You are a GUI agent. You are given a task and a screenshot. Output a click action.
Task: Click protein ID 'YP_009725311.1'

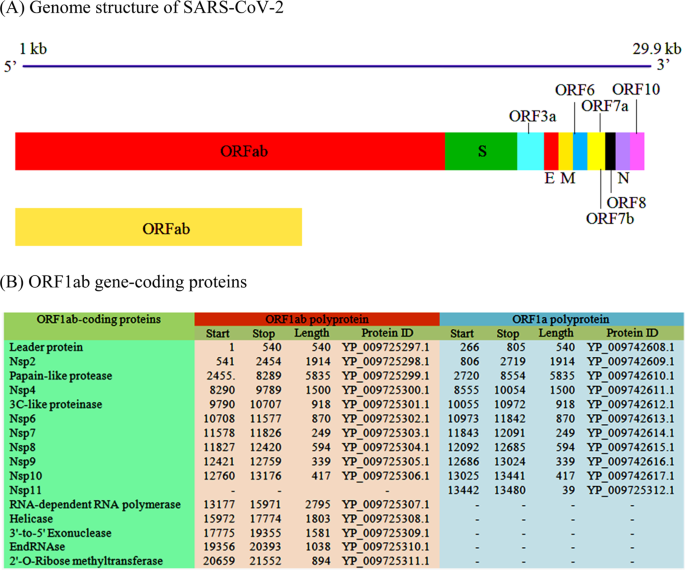(386, 561)
